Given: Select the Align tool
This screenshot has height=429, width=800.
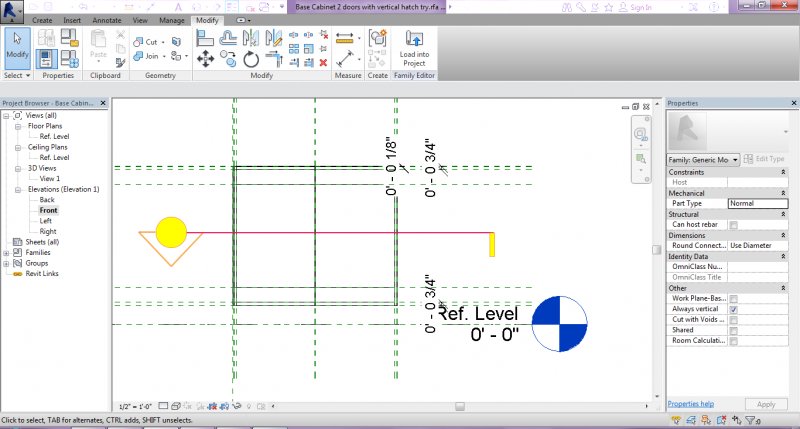Looking at the screenshot, I should pyautogui.click(x=205, y=38).
